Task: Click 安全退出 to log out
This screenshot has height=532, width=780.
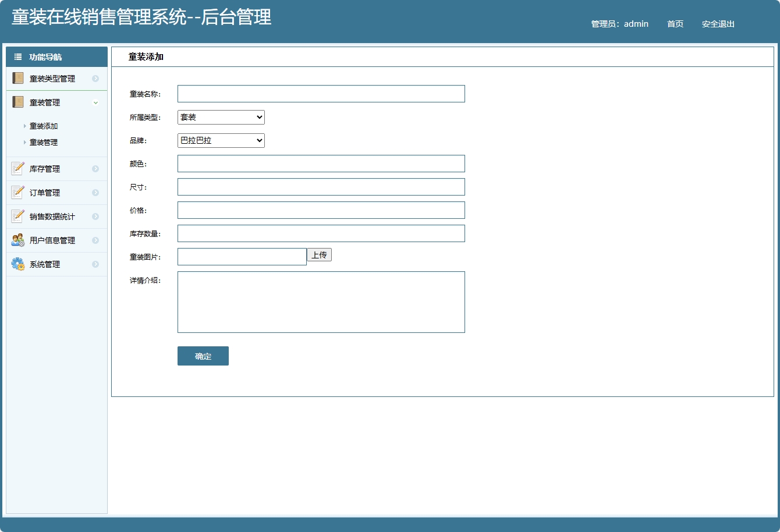Action: [x=718, y=24]
